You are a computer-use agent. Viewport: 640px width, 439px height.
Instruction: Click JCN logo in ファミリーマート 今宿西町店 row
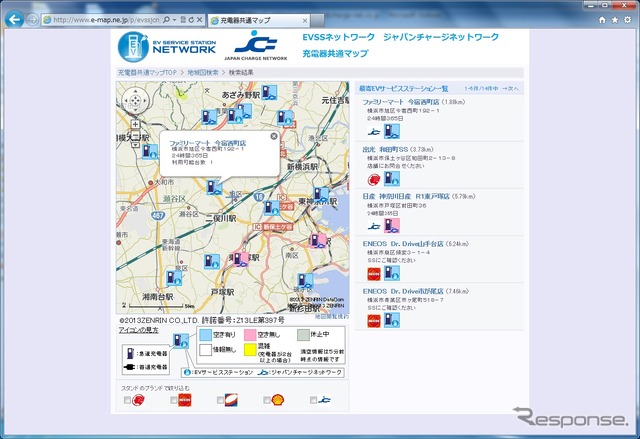coord(374,132)
